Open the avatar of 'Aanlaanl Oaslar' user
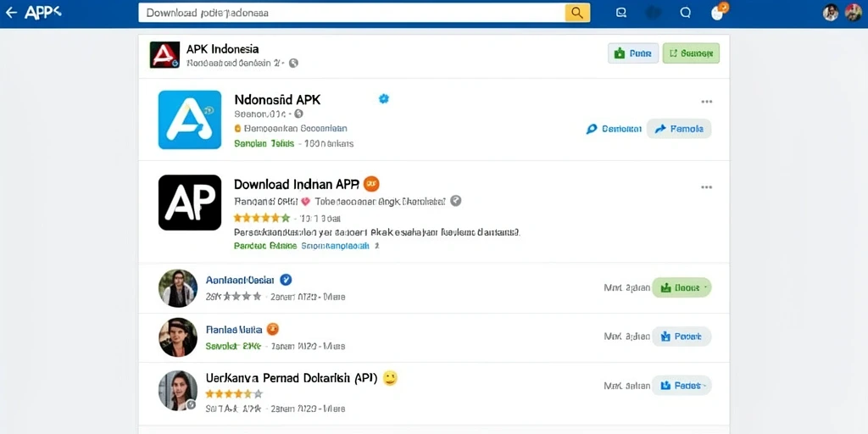868x434 pixels. coord(178,288)
